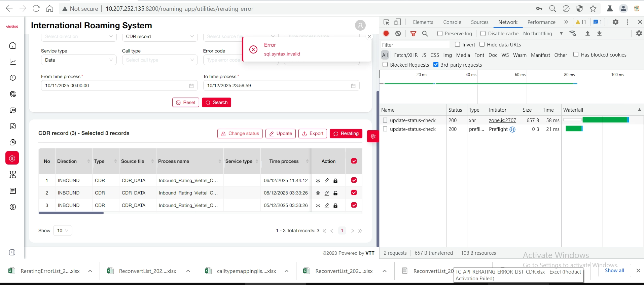Click the view eye icon in row 1
The width and height of the screenshot is (644, 285).
[318, 181]
